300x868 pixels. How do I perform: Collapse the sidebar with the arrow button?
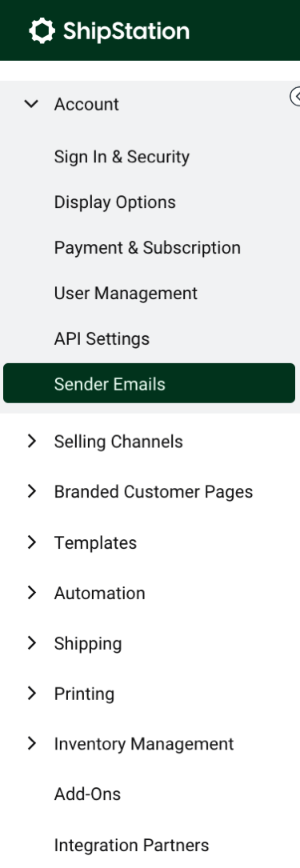(295, 96)
